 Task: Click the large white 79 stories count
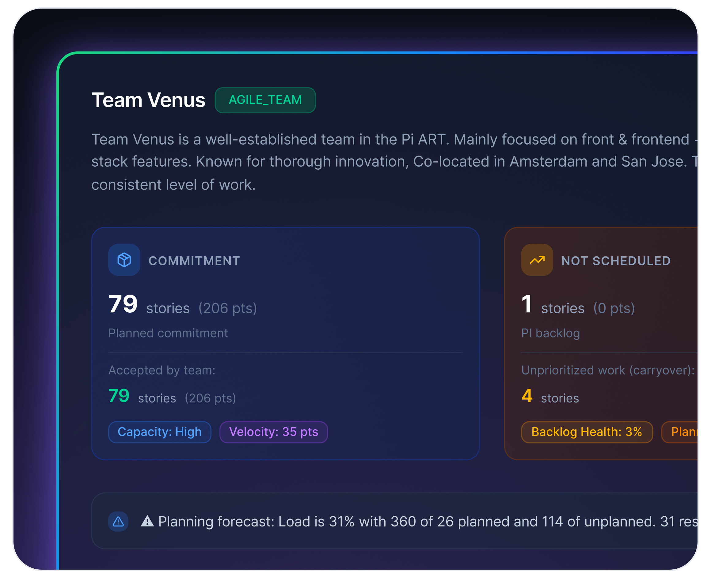tap(123, 304)
